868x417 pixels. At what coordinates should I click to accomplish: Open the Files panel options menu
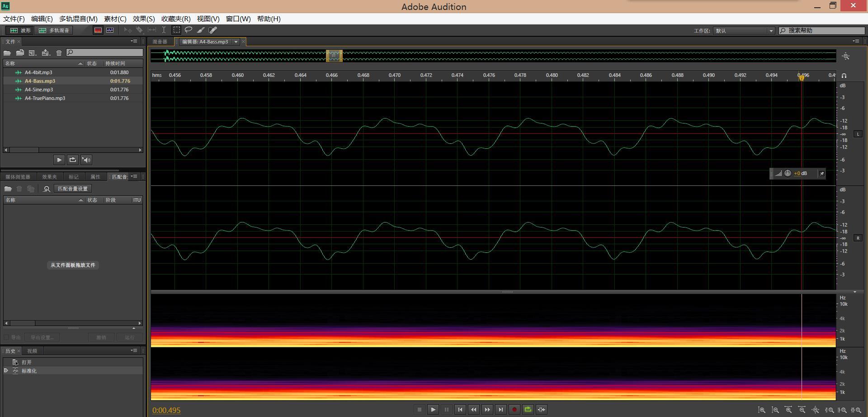[134, 41]
